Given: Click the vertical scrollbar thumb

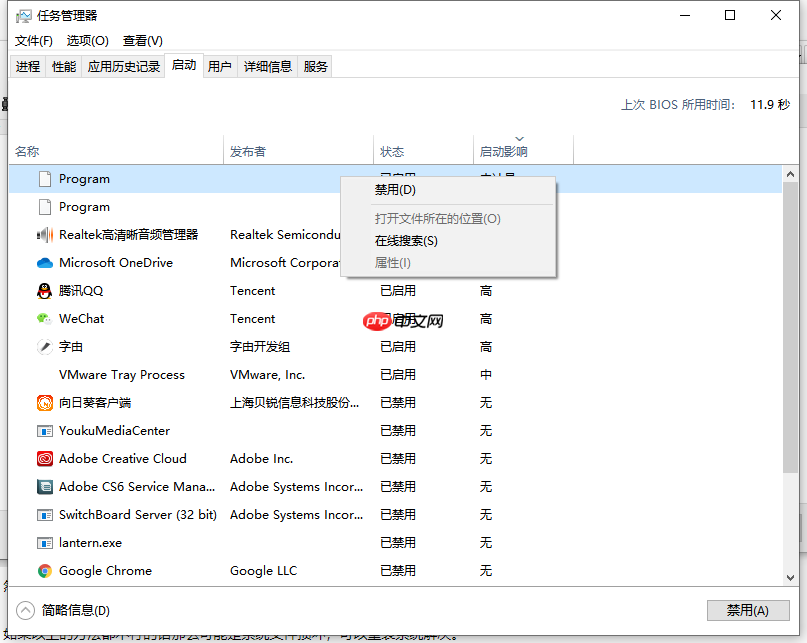Looking at the screenshot, I should click(791, 328).
